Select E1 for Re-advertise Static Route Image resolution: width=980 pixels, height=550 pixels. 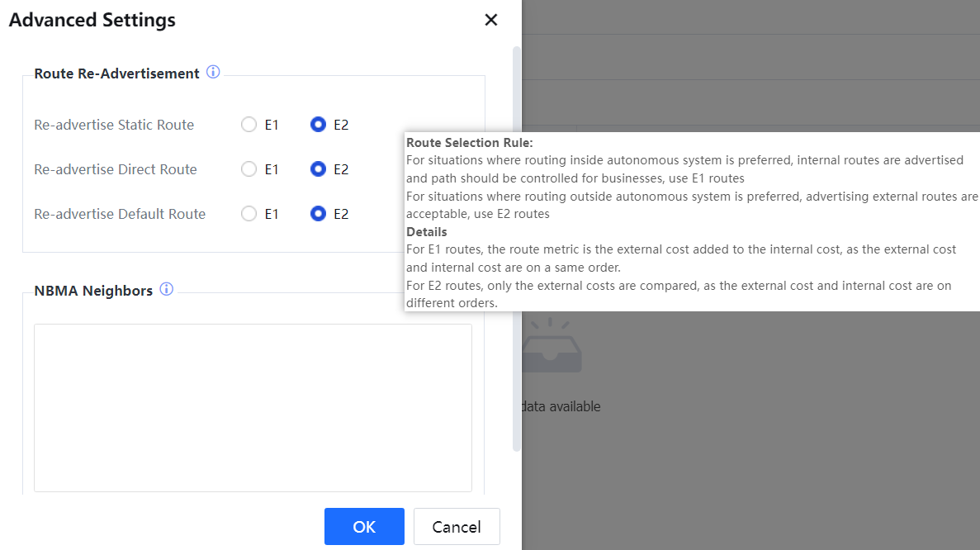pyautogui.click(x=249, y=125)
